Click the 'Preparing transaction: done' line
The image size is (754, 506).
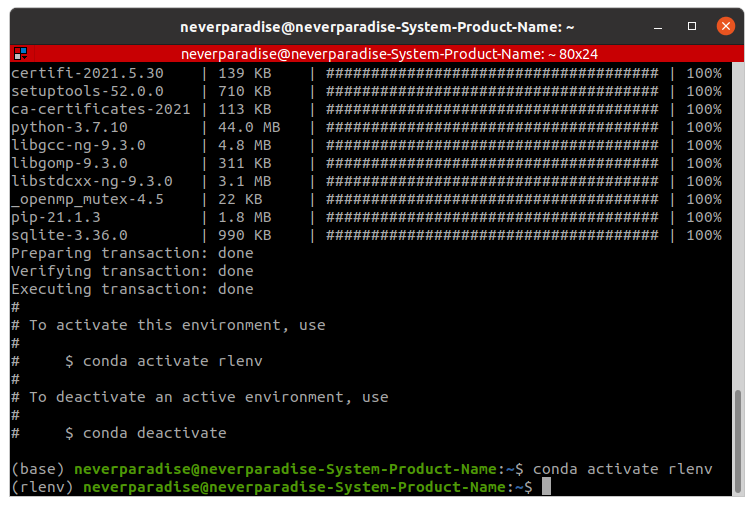tap(132, 253)
